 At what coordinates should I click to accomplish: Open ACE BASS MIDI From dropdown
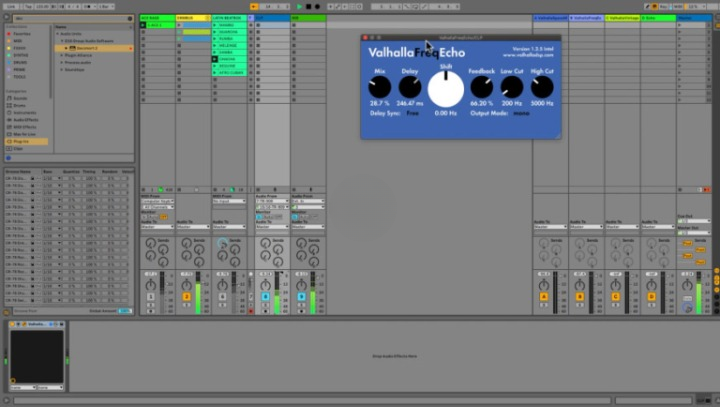[158, 201]
